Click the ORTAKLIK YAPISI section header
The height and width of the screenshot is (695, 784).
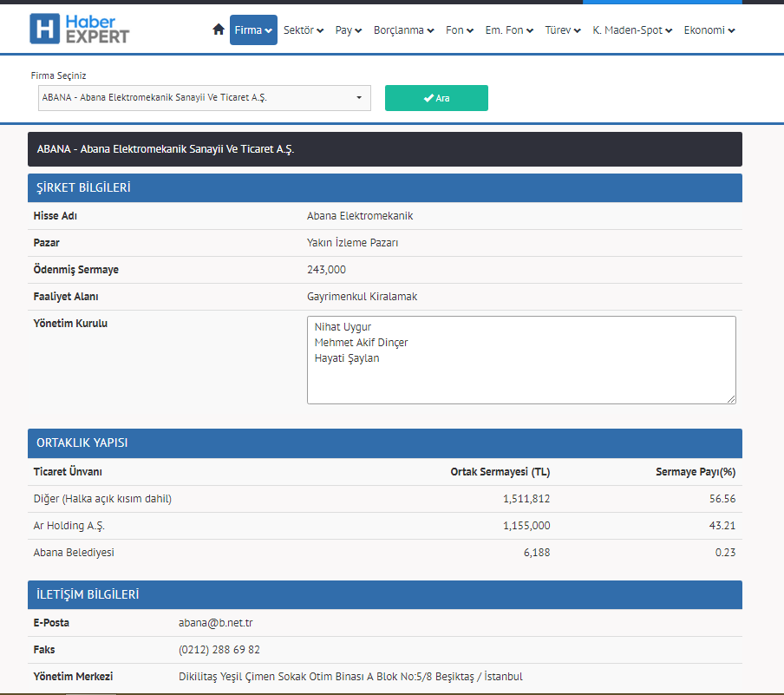385,443
